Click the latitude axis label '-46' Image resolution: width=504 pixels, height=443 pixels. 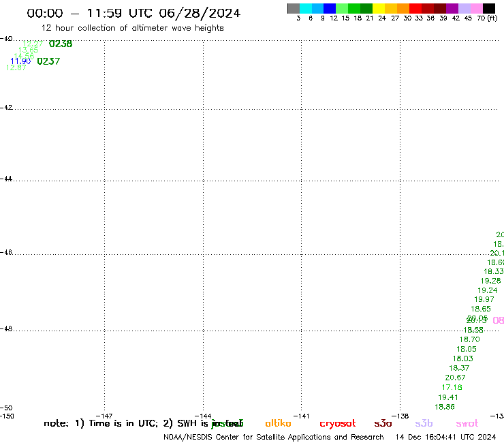pyautogui.click(x=6, y=252)
